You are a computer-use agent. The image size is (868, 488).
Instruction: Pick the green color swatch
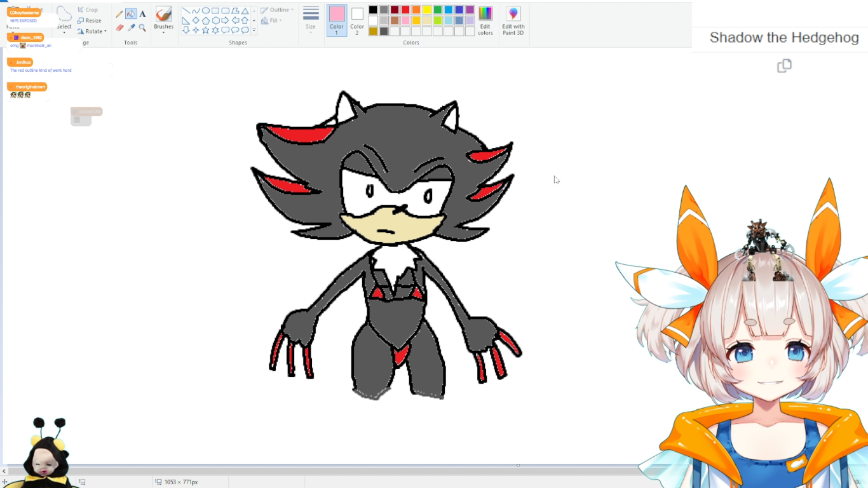tap(438, 10)
